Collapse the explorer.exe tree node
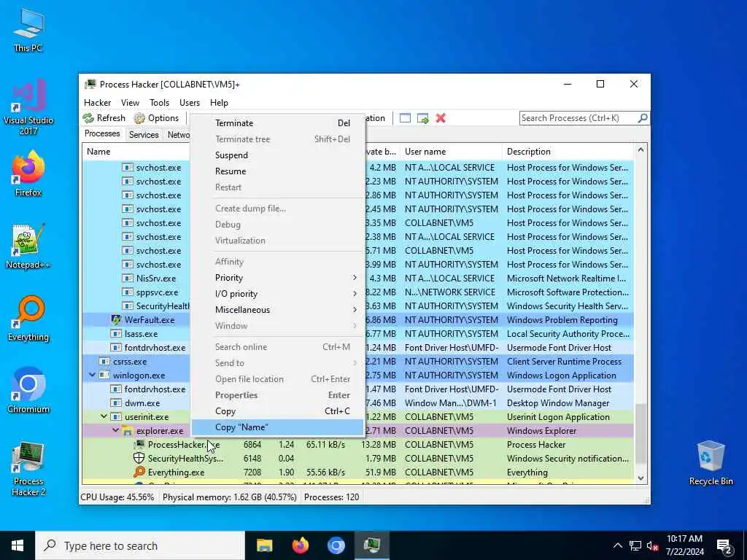 [x=116, y=430]
